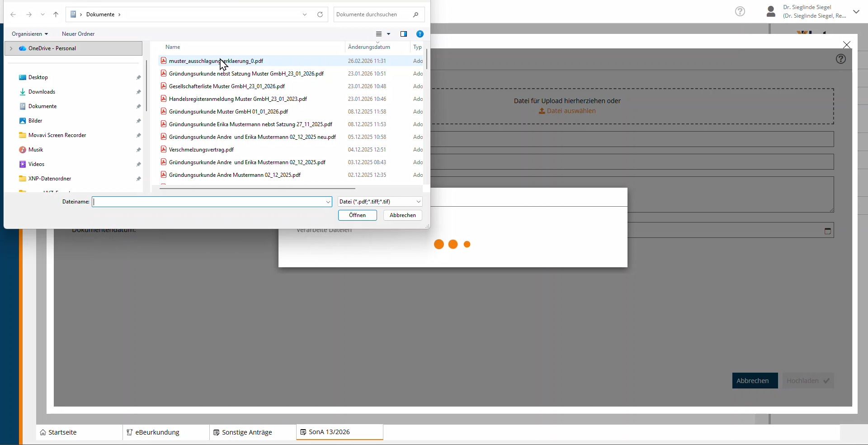Switch to the Sonstige Anträge tab
The image size is (868, 445).
coord(247,432)
